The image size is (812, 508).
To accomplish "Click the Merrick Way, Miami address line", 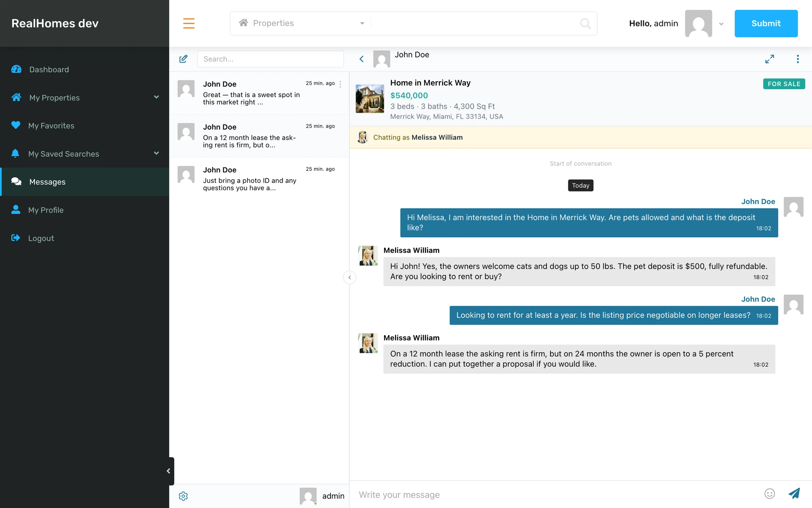I will tap(447, 116).
